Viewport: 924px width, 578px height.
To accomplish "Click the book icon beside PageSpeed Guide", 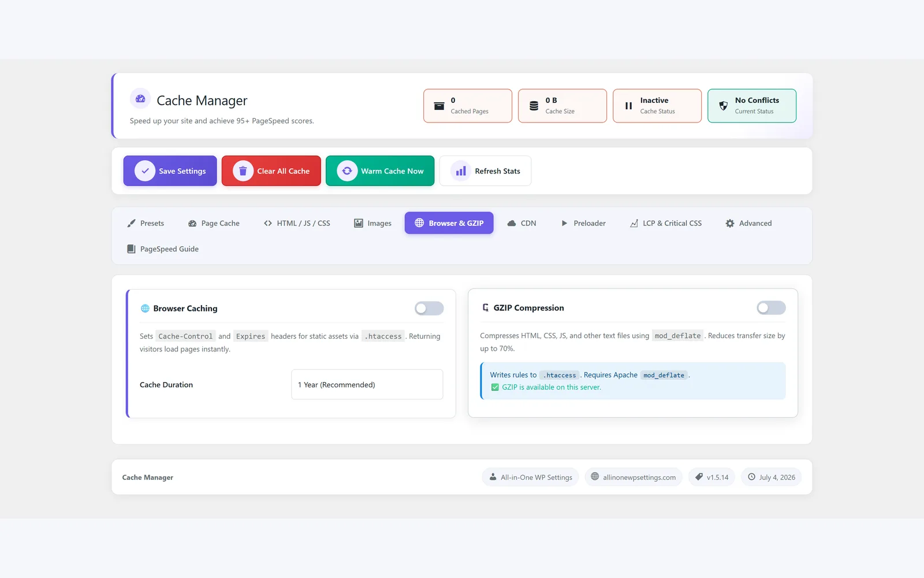I will point(131,249).
